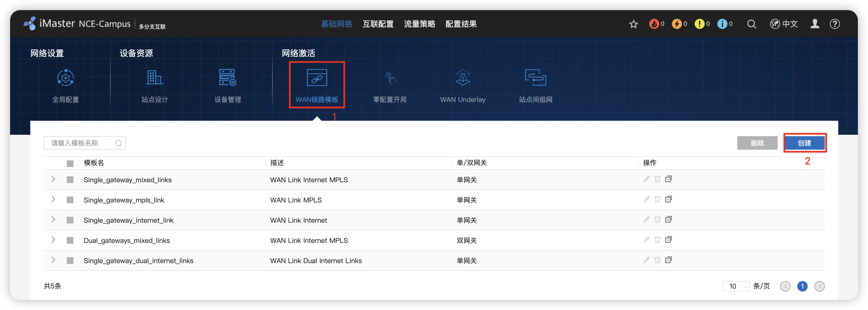Open the 流量策略 traffic policy tab
Viewport: 868px width, 310px height.
pos(419,24)
